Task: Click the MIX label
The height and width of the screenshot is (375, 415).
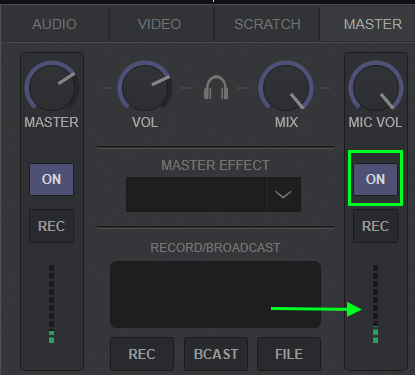Action: (x=286, y=122)
